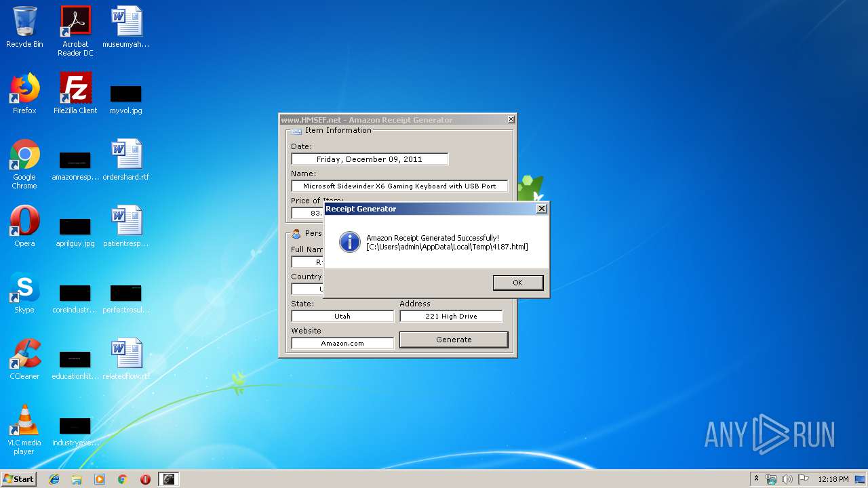Viewport: 868px width, 488px height.
Task: Select the educationkit file icon
Action: point(75,365)
